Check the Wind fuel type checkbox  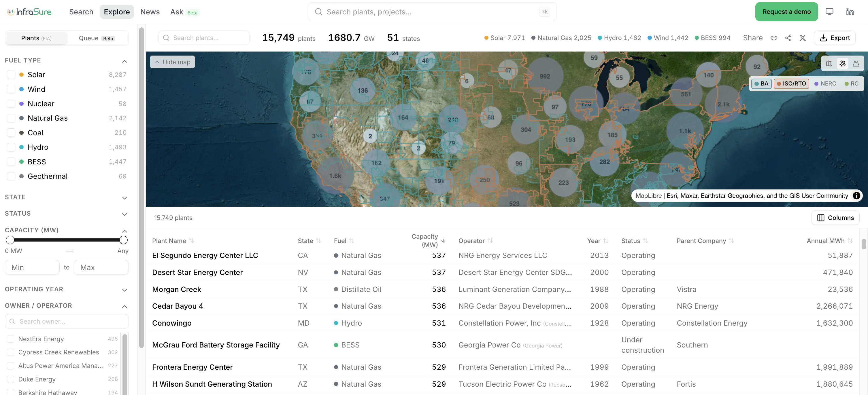coord(11,89)
